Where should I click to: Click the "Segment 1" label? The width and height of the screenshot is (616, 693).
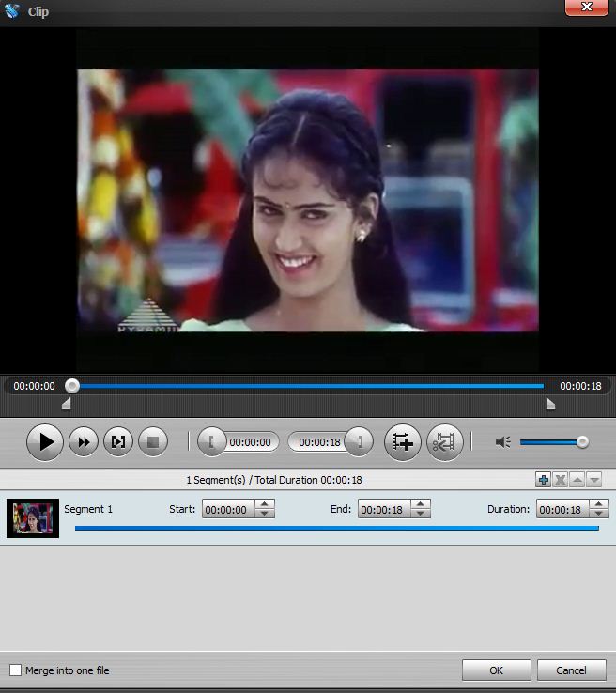click(x=88, y=509)
